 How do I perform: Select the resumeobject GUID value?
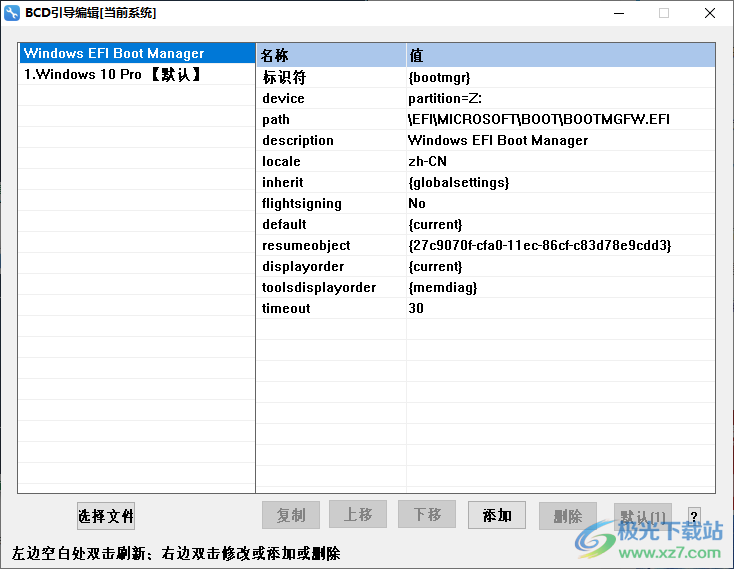coord(539,245)
